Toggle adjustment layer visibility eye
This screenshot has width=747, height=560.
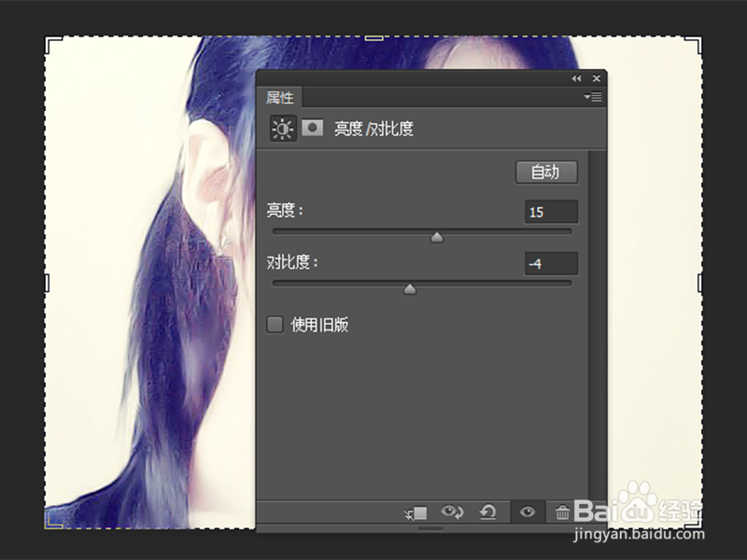pos(527,512)
